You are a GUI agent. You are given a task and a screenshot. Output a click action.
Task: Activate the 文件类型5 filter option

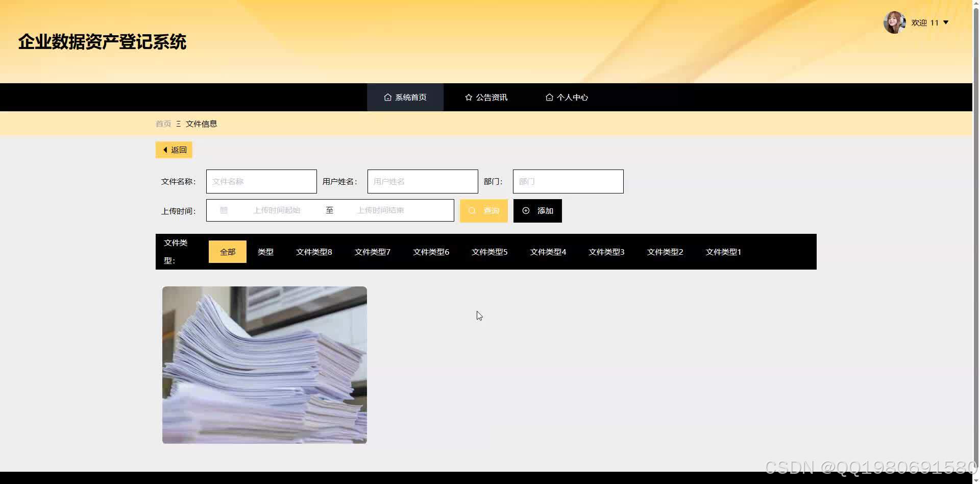(489, 252)
